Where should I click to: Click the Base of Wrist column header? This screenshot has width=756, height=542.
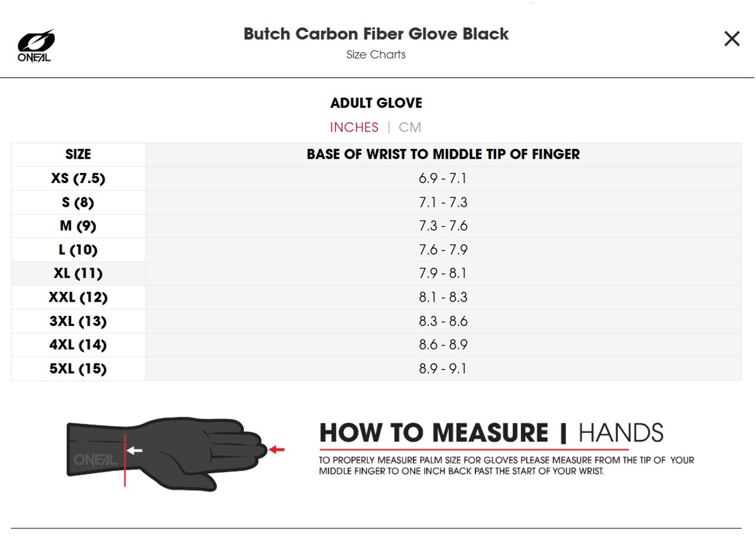tap(443, 155)
